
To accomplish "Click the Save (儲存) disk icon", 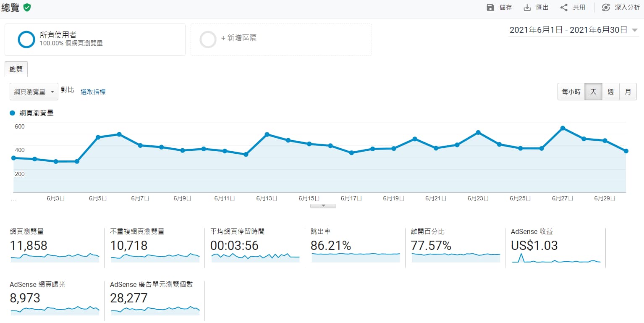I will tap(490, 8).
